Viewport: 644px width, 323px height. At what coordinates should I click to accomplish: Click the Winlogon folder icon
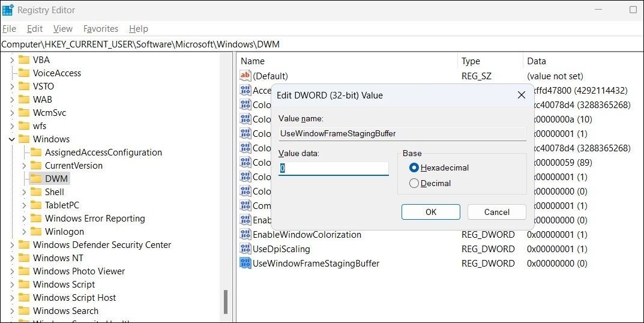36,231
